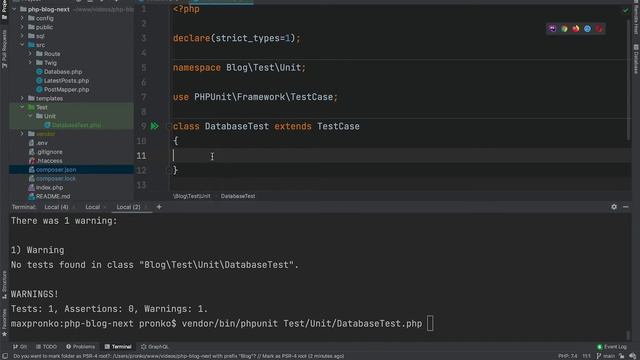Screen dimensions: 640x360
Task: Open preview in PhpStorm built-in browser icon
Action: [x=552, y=29]
